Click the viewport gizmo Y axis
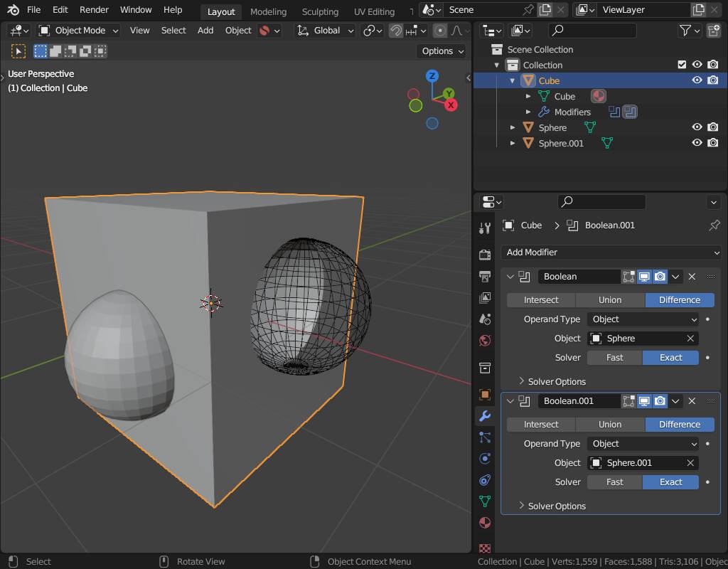728x569 pixels. [449, 93]
